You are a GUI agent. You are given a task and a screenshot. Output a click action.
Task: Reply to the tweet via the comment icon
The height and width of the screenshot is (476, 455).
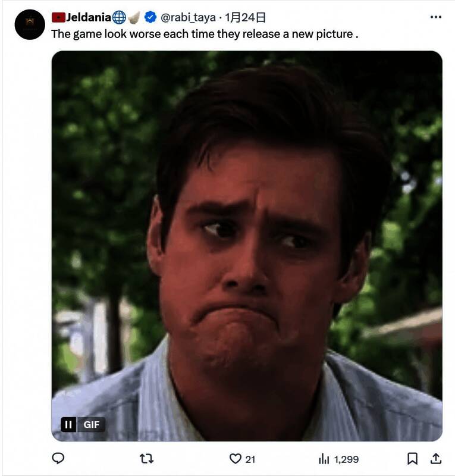tap(58, 459)
